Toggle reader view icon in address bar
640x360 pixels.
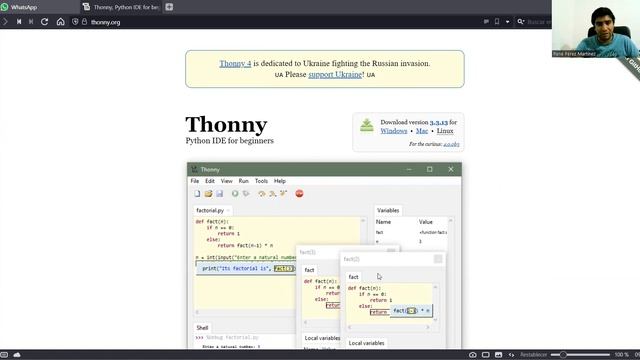pyautogui.click(x=486, y=22)
